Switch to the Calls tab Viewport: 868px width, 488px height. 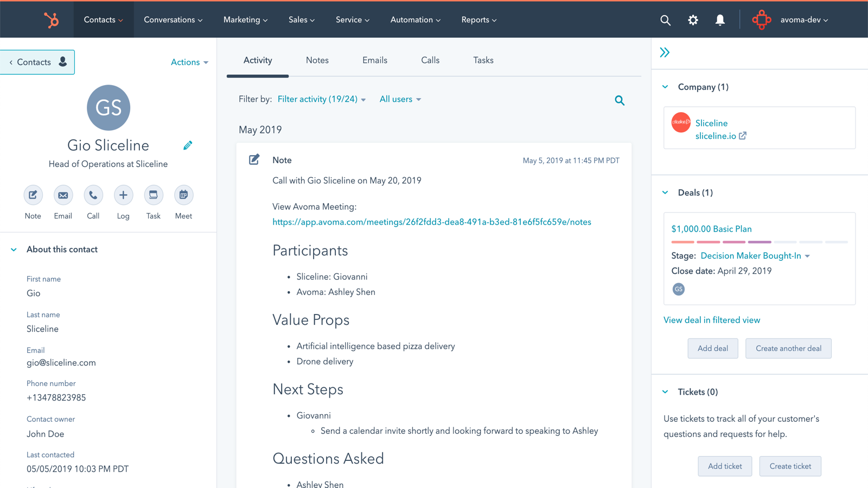[x=430, y=60]
